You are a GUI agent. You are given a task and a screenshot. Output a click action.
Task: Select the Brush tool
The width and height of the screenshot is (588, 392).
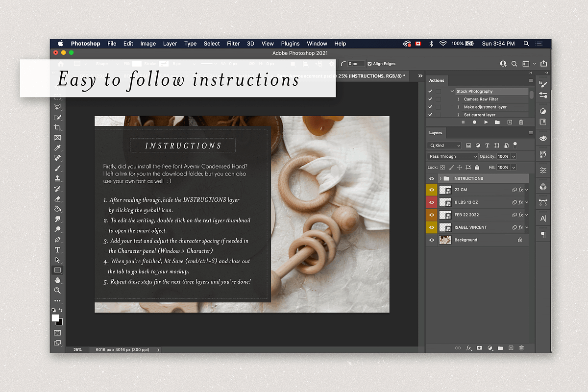point(57,168)
